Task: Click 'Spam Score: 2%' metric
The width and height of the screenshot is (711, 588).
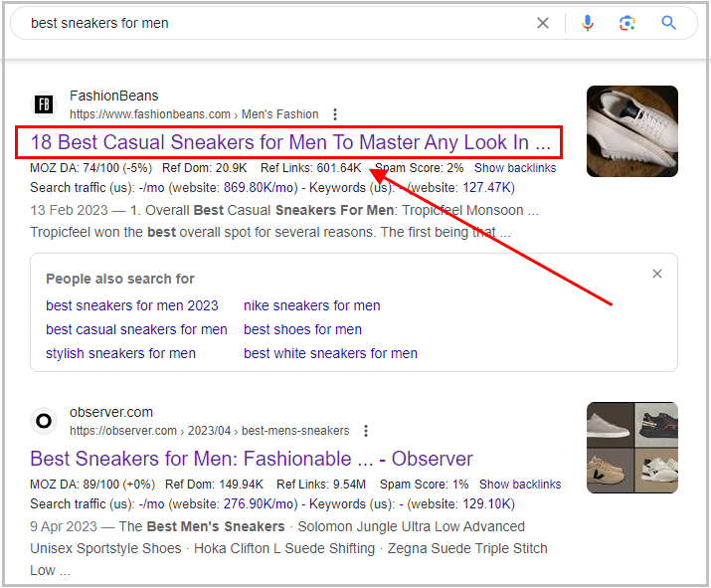Action: pos(419,168)
